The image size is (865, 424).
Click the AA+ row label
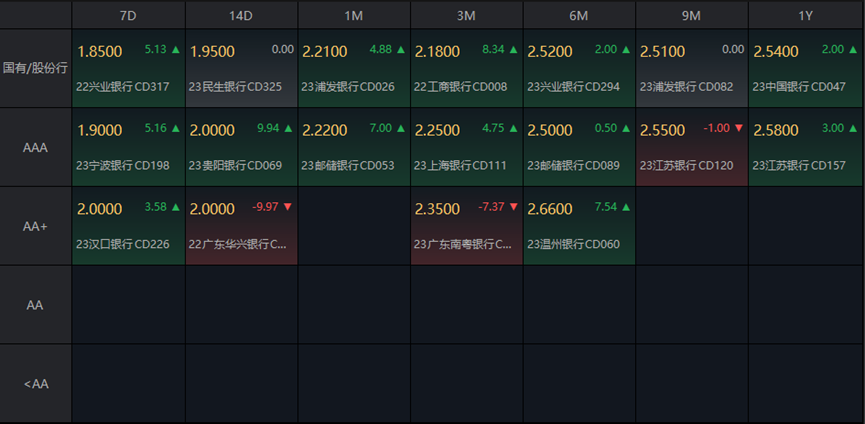tap(35, 226)
